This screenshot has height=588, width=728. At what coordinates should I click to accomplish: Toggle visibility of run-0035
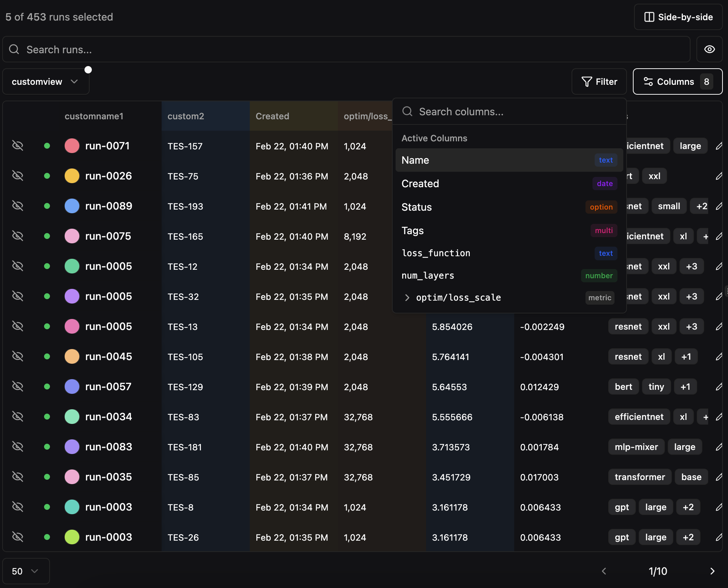click(18, 477)
